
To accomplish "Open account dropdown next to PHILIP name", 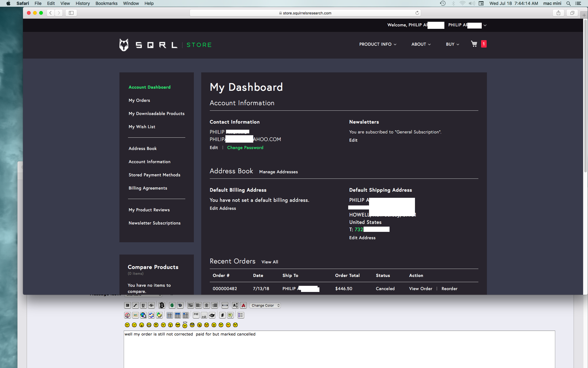I will point(485,25).
